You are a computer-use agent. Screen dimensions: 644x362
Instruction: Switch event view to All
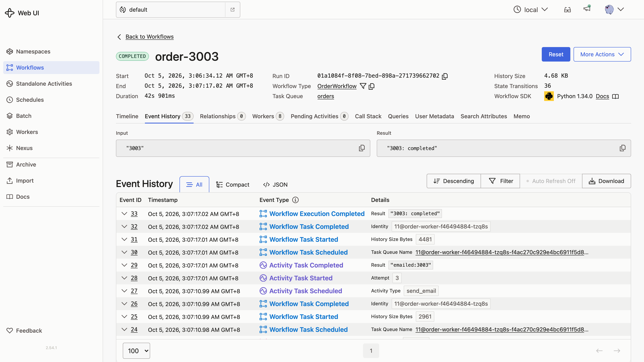pyautogui.click(x=194, y=184)
